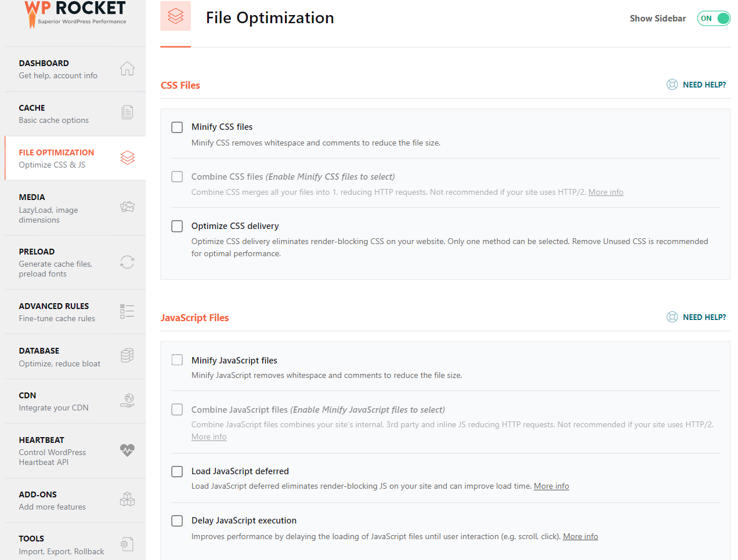The image size is (738, 560).
Task: Click the Cache document icon
Action: click(x=127, y=112)
